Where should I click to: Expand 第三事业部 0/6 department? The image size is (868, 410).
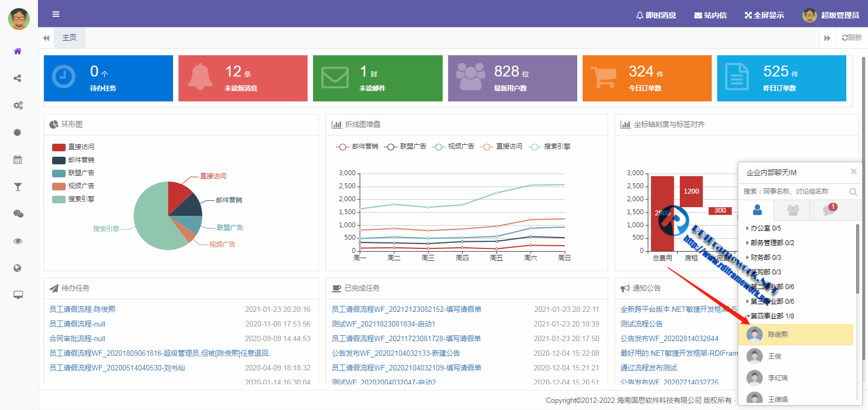[770, 302]
